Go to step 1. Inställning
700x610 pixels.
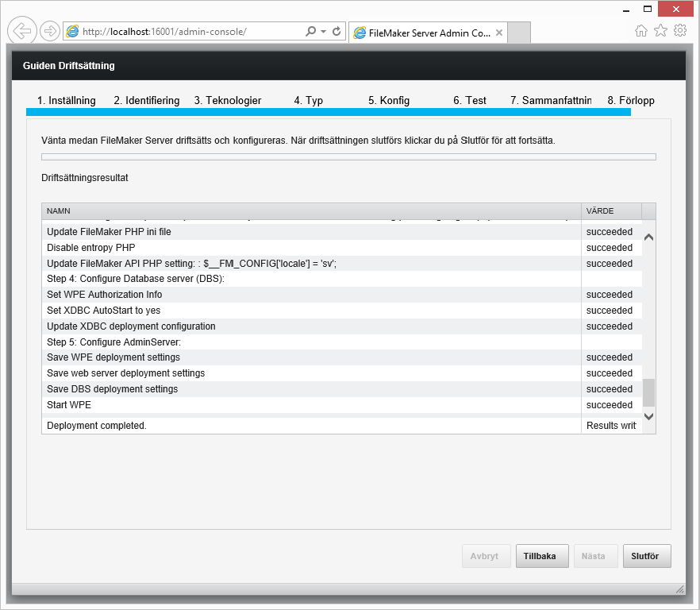coord(66,101)
